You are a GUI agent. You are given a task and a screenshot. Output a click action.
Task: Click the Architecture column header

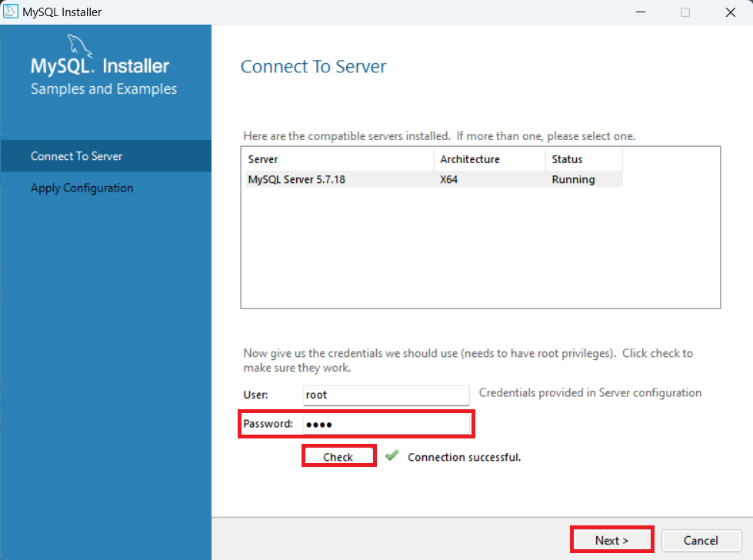coord(490,159)
